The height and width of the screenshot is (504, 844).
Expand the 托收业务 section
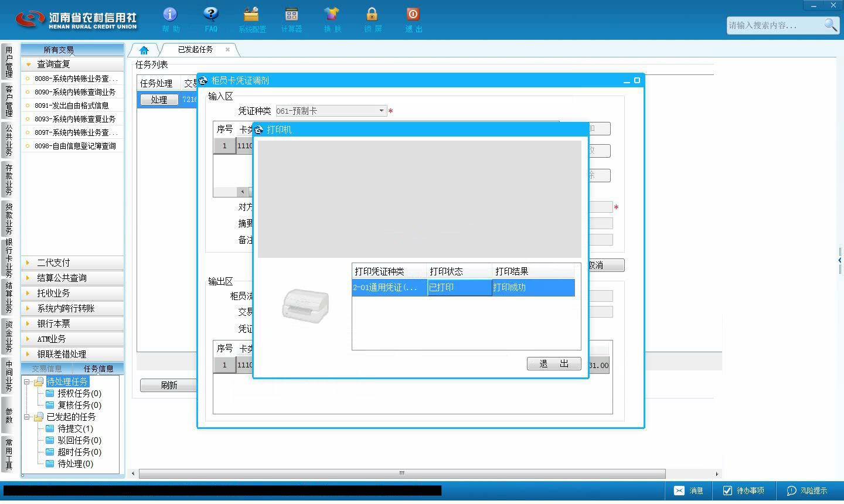coord(72,293)
